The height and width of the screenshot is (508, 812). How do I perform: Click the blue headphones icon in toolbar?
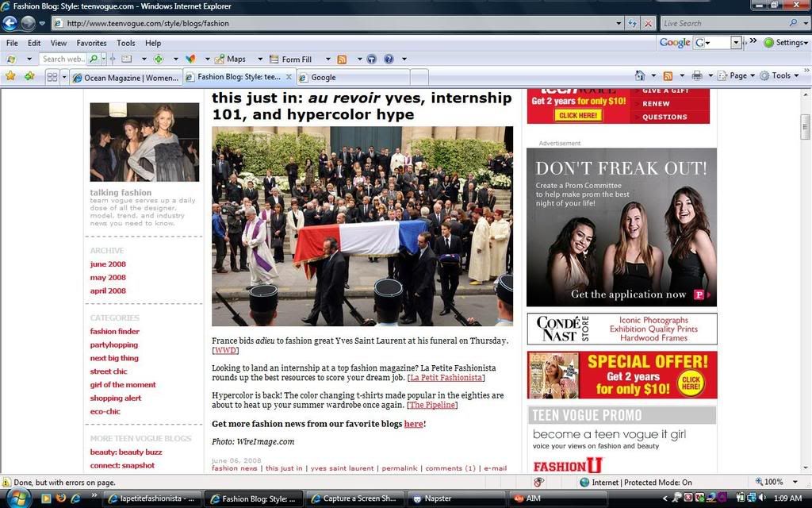pyautogui.click(x=371, y=59)
